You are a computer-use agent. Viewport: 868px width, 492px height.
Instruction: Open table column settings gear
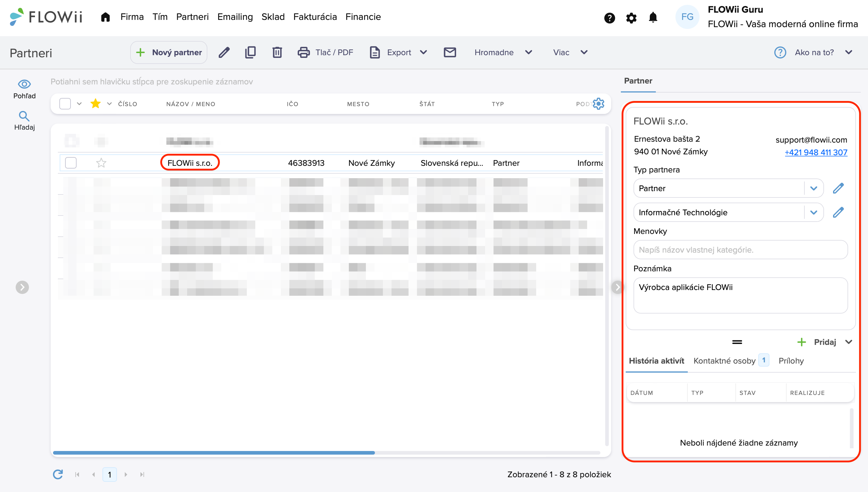tap(599, 104)
